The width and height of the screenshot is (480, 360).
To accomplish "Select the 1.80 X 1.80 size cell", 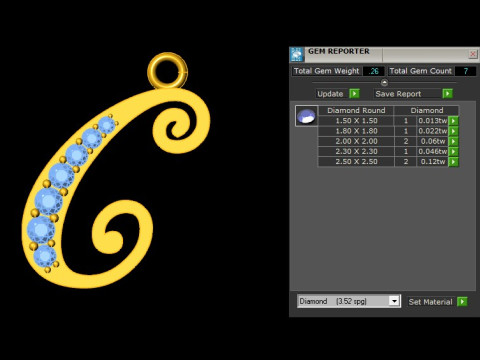I will point(356,131).
